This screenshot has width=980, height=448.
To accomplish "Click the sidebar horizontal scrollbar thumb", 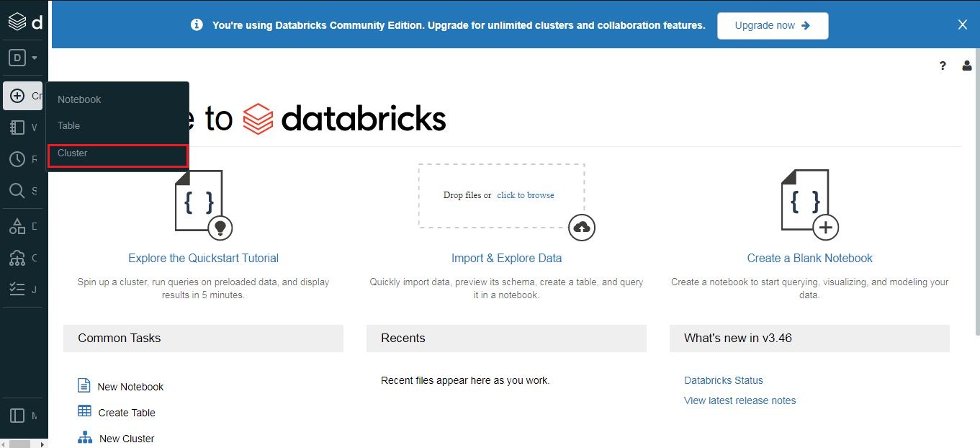I will 19,444.
